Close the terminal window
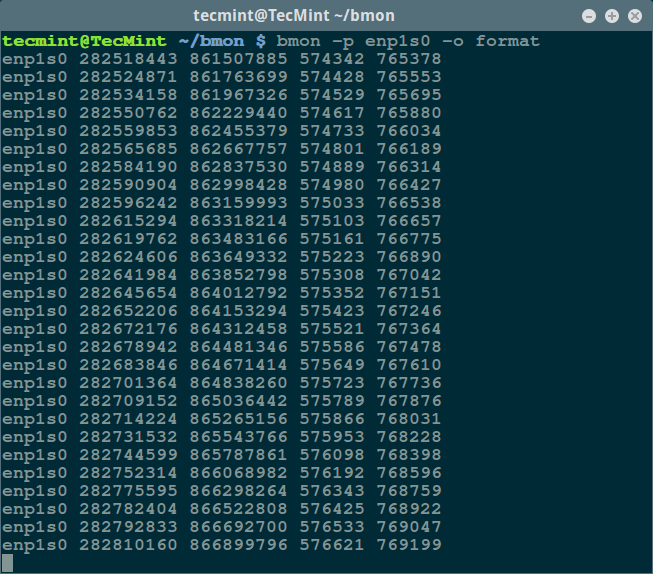 click(x=634, y=16)
